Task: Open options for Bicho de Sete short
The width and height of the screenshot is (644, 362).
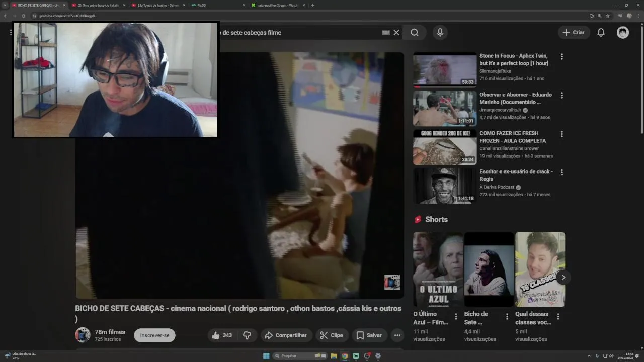Action: click(507, 317)
